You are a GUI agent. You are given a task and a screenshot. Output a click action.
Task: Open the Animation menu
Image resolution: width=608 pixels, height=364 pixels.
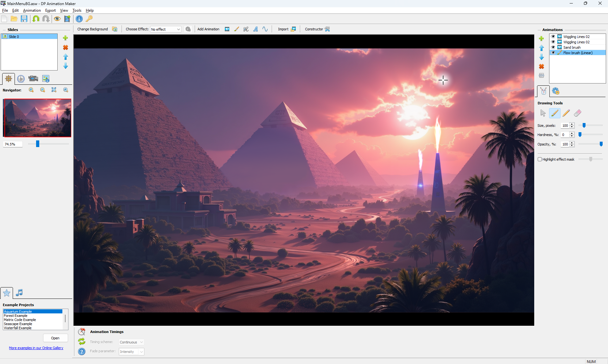pyautogui.click(x=32, y=10)
